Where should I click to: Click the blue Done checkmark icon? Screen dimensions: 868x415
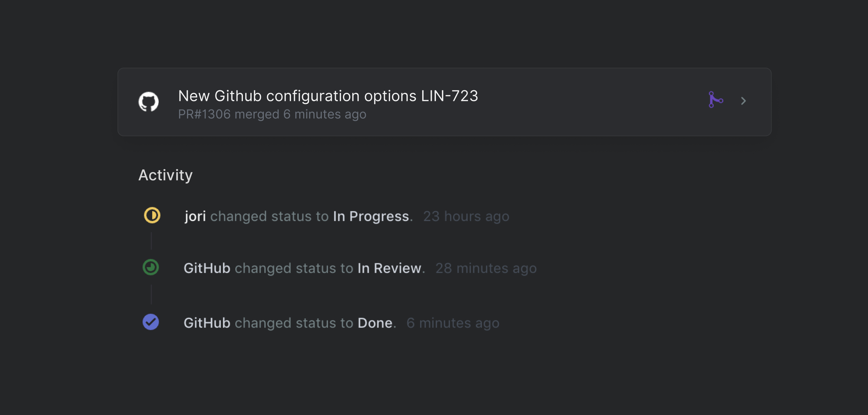click(x=151, y=322)
